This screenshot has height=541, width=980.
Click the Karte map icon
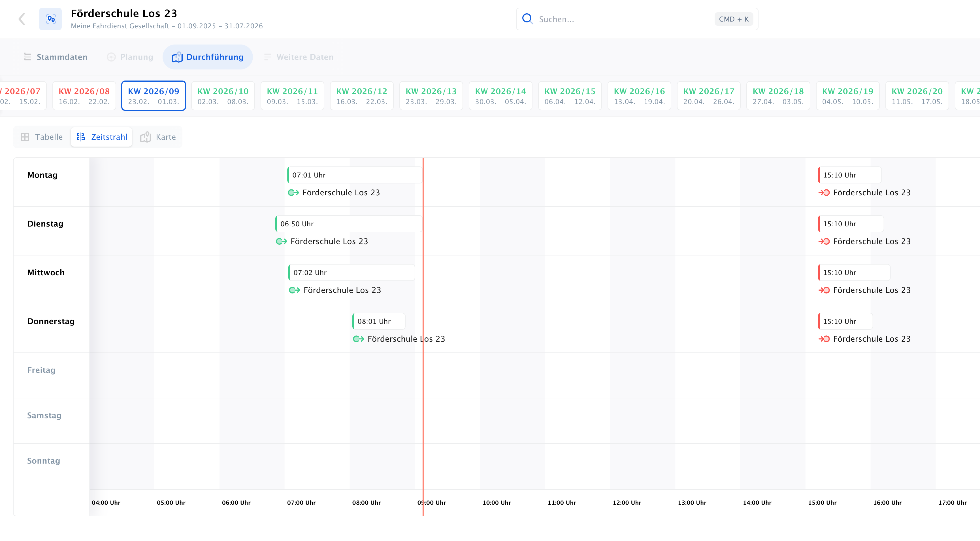point(145,137)
